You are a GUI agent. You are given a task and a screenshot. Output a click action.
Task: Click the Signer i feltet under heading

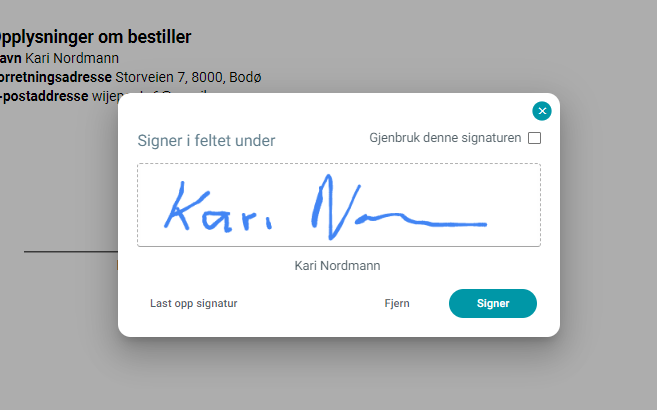(206, 141)
